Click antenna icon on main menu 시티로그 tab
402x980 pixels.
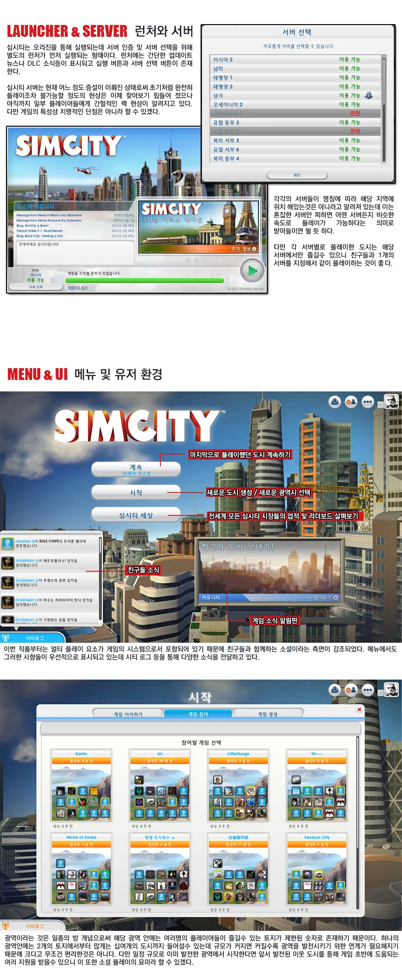click(x=6, y=638)
